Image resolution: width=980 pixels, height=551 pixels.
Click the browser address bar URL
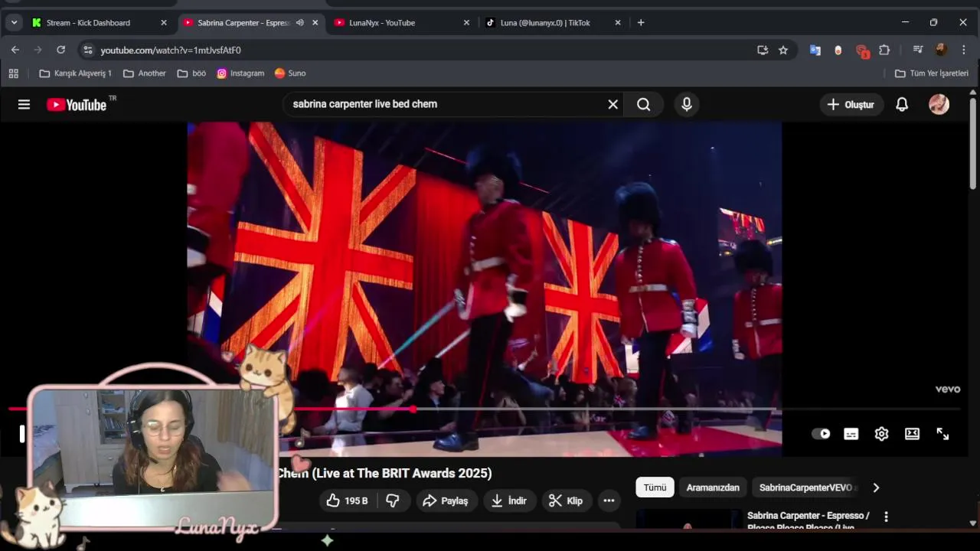tap(171, 50)
